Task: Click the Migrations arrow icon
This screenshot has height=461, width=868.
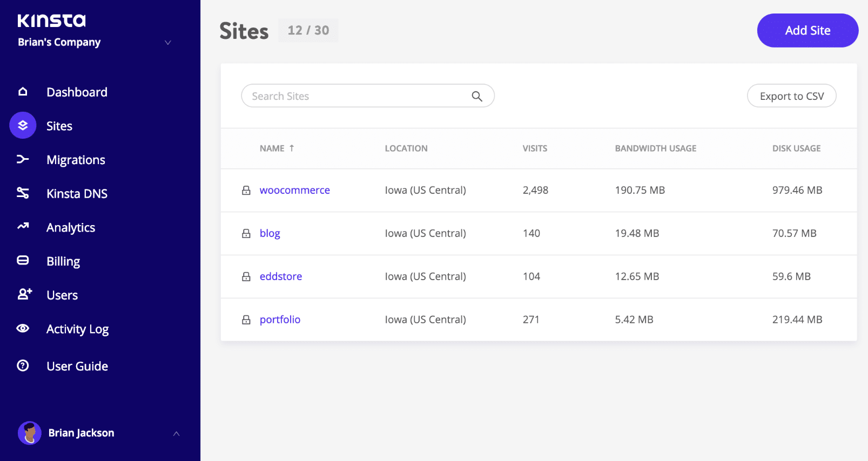Action: pyautogui.click(x=23, y=159)
